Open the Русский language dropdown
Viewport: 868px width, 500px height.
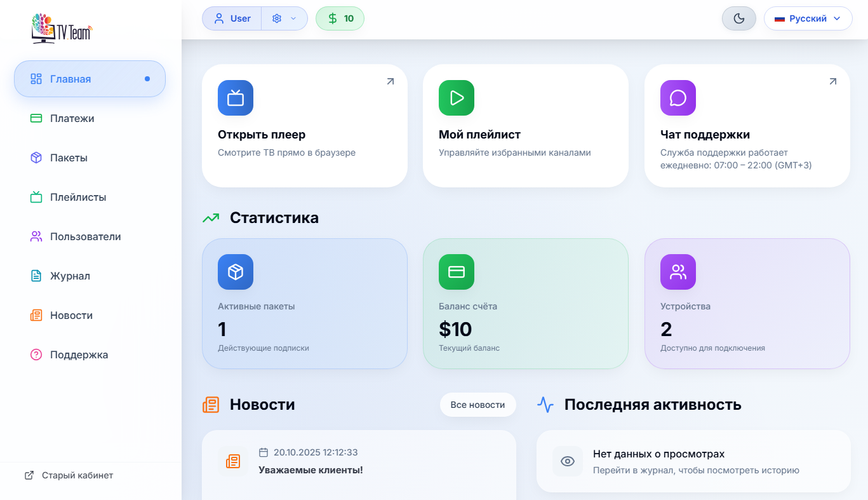tap(807, 18)
